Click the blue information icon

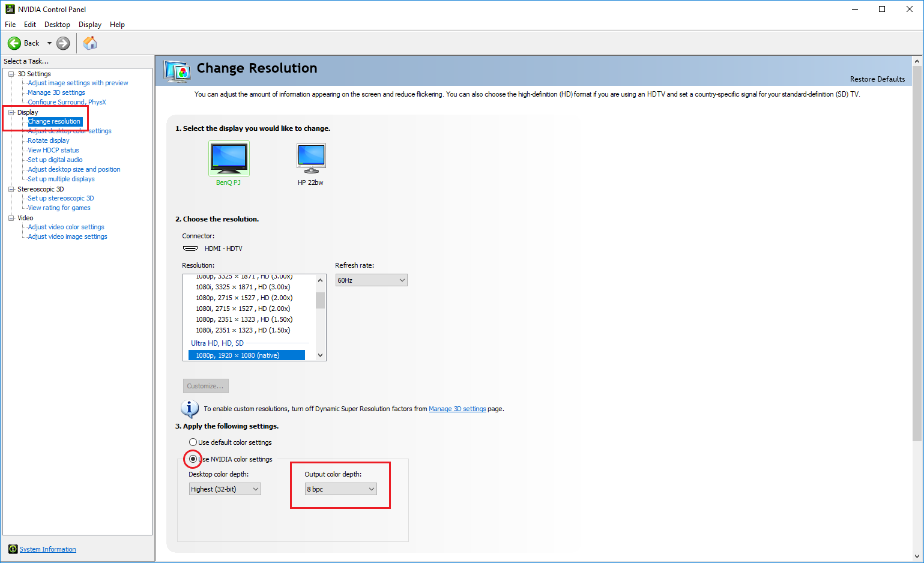[x=190, y=409]
